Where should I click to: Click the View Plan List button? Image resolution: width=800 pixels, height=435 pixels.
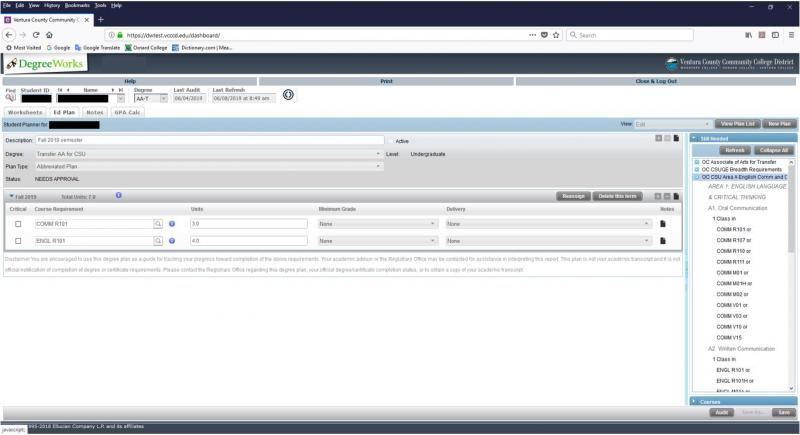pos(738,124)
